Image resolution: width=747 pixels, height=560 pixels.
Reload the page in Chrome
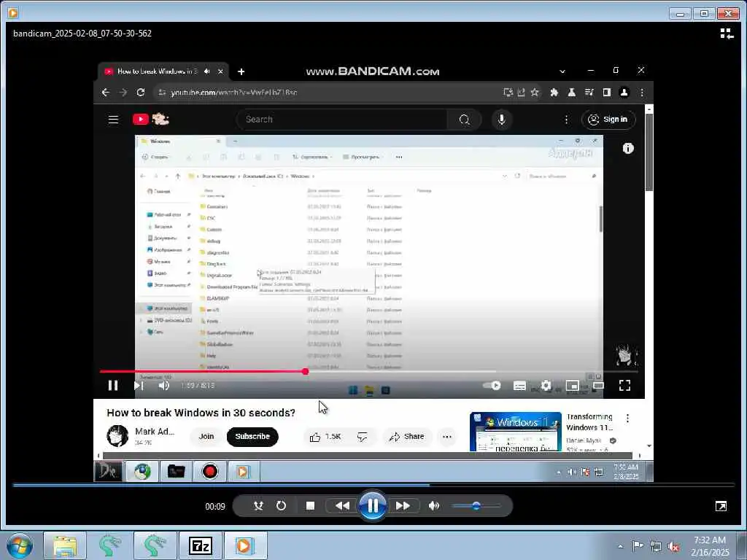coord(141,93)
